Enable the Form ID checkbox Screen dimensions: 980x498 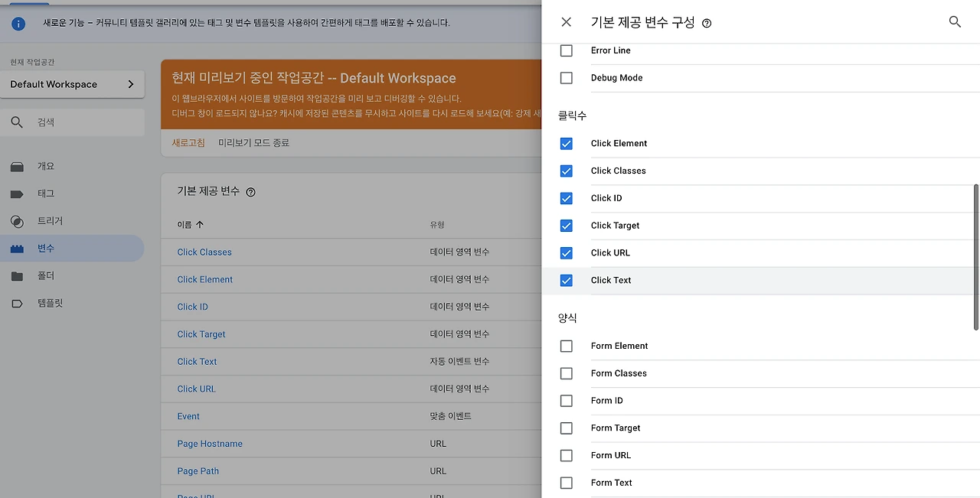(567, 401)
